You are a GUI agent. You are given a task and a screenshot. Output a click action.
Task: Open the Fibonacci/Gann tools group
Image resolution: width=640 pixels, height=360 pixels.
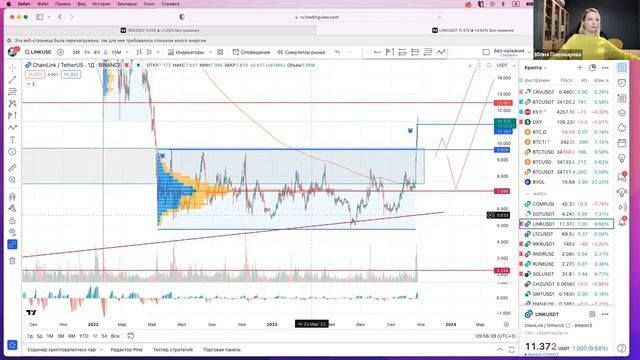(12, 91)
